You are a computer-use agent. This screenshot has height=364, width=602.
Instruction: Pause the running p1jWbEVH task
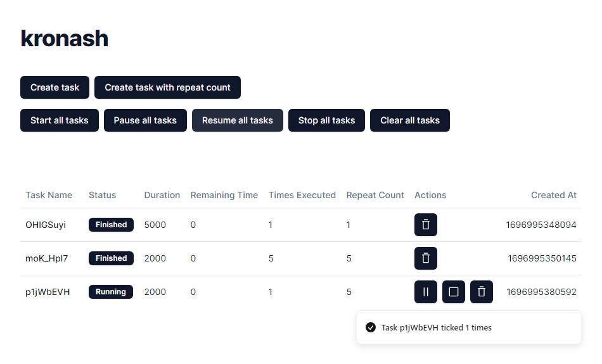pos(426,292)
